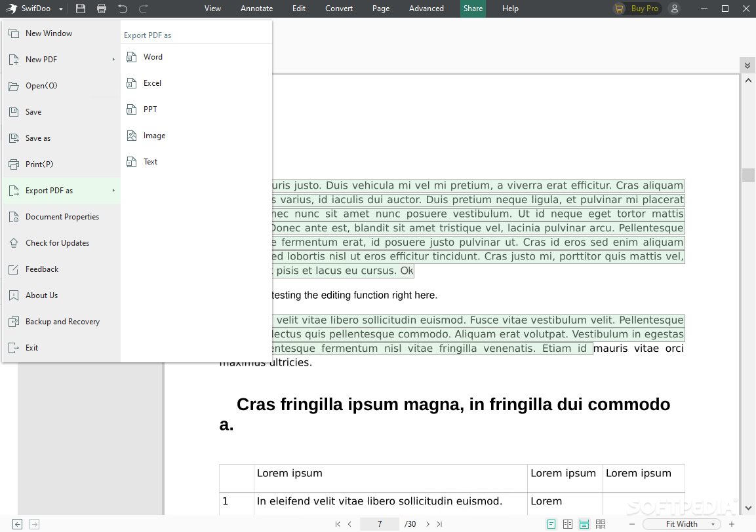The width and height of the screenshot is (756, 532).
Task: Switch to the Convert tab
Action: click(339, 9)
